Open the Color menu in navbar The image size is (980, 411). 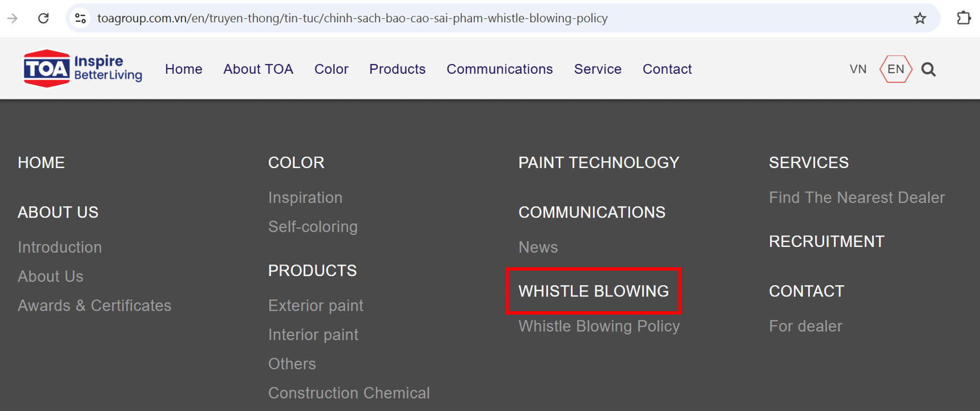[x=331, y=69]
